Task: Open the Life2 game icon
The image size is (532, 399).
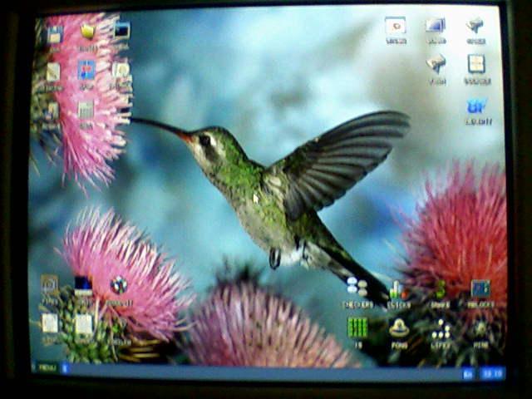Action: tap(441, 328)
